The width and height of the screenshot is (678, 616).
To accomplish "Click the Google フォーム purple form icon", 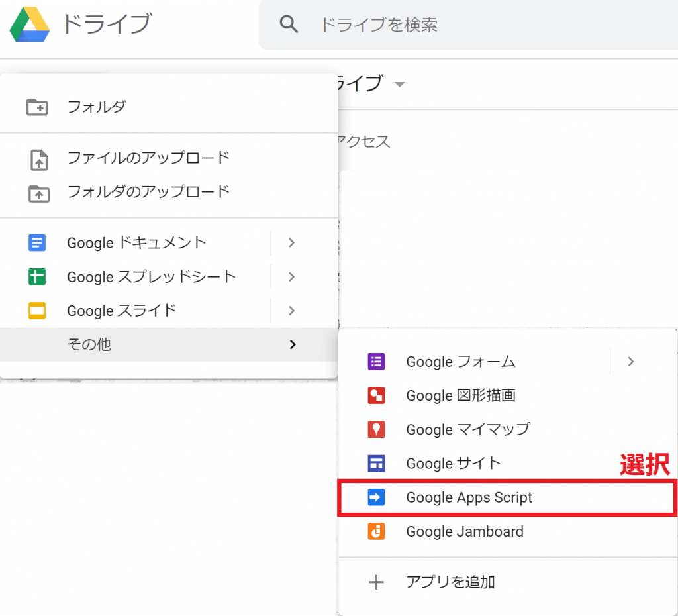I will point(376,362).
